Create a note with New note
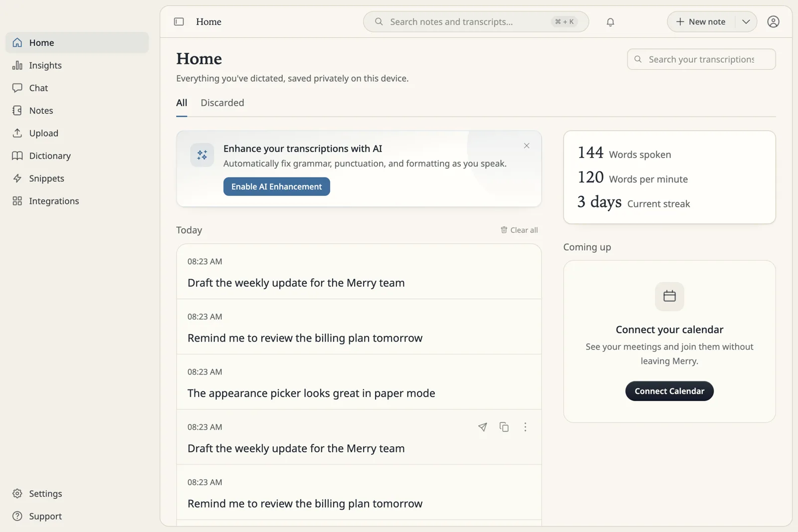The height and width of the screenshot is (532, 798). pos(701,22)
